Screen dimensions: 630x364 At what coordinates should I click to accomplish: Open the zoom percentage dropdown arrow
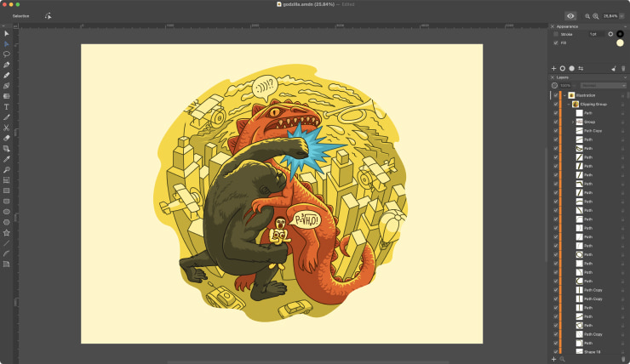[x=622, y=16]
